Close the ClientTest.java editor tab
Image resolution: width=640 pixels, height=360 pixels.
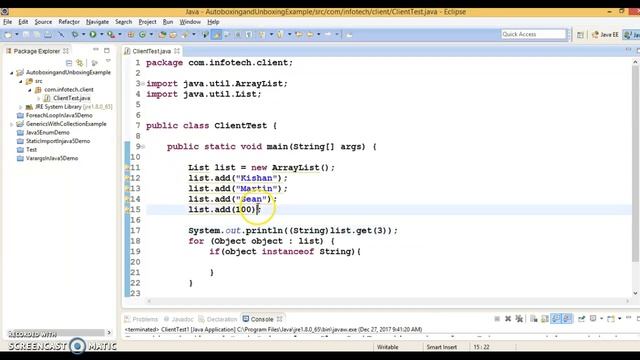coord(177,51)
